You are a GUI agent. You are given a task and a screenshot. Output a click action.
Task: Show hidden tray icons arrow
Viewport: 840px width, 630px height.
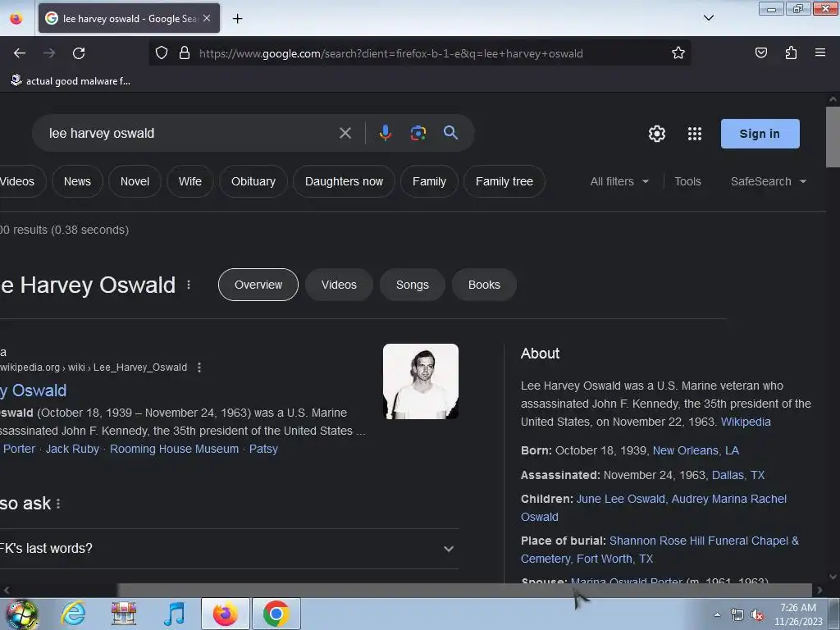pyautogui.click(x=717, y=615)
